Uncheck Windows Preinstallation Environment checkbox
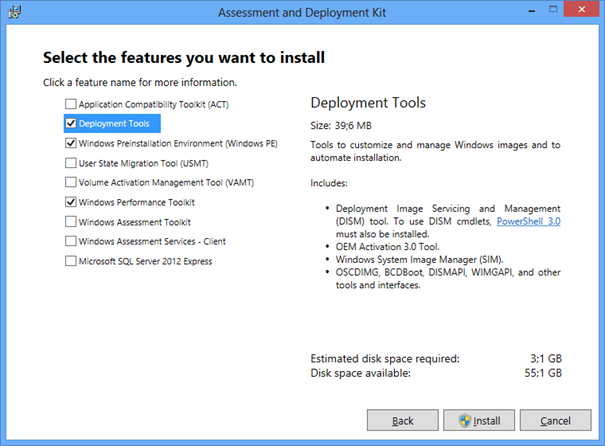Screen dimensions: 605x446 click(x=71, y=143)
